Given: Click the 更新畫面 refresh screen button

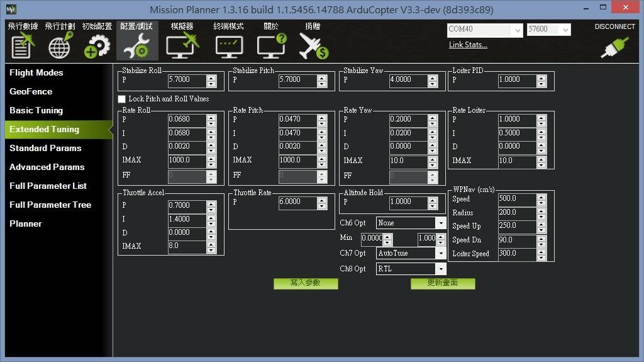Looking at the screenshot, I should (x=443, y=283).
